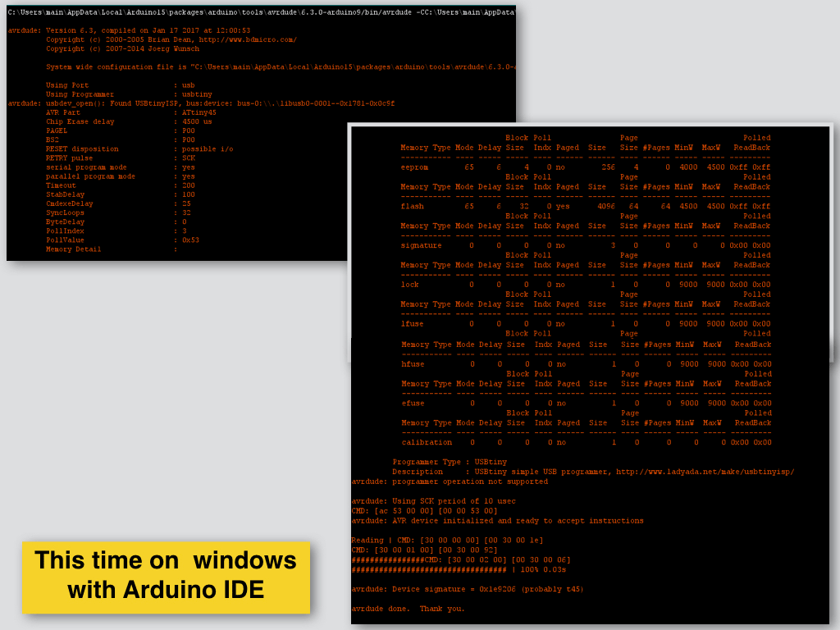Click the 'AVR device initialized and ready' line
The image size is (840, 630).
tap(498, 521)
